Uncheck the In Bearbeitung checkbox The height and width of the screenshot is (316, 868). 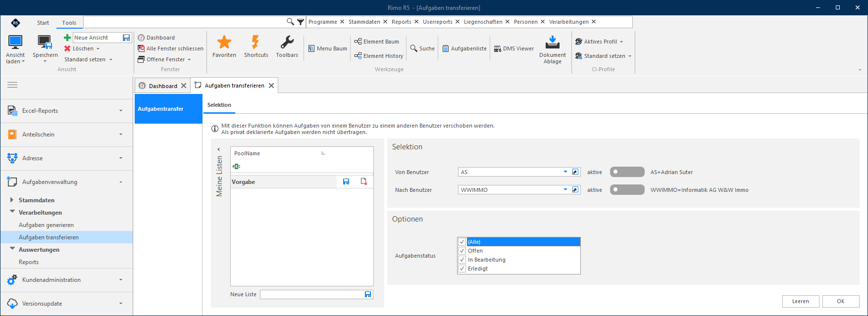pyautogui.click(x=462, y=260)
